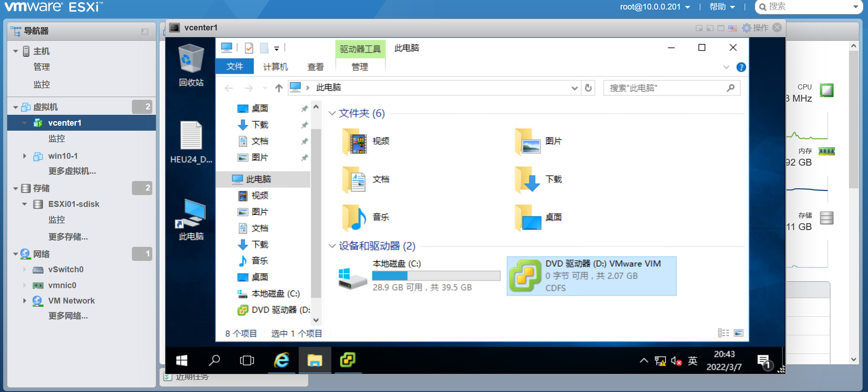This screenshot has width=868, height=392.
Task: Click File Explorer taskbar icon
Action: pos(315,361)
